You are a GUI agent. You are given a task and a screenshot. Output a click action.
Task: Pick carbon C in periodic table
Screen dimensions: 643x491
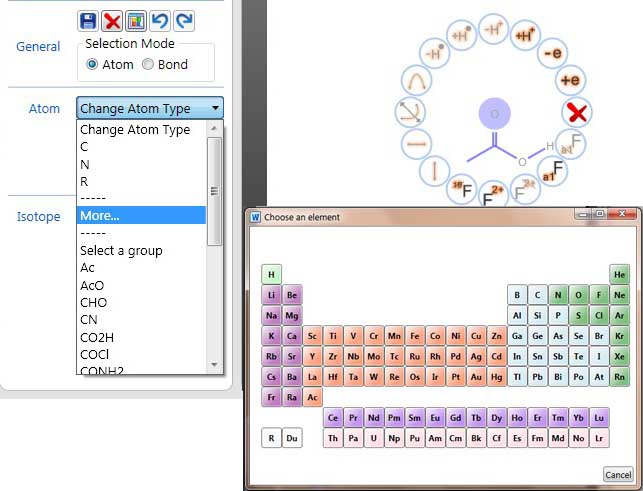[538, 295]
